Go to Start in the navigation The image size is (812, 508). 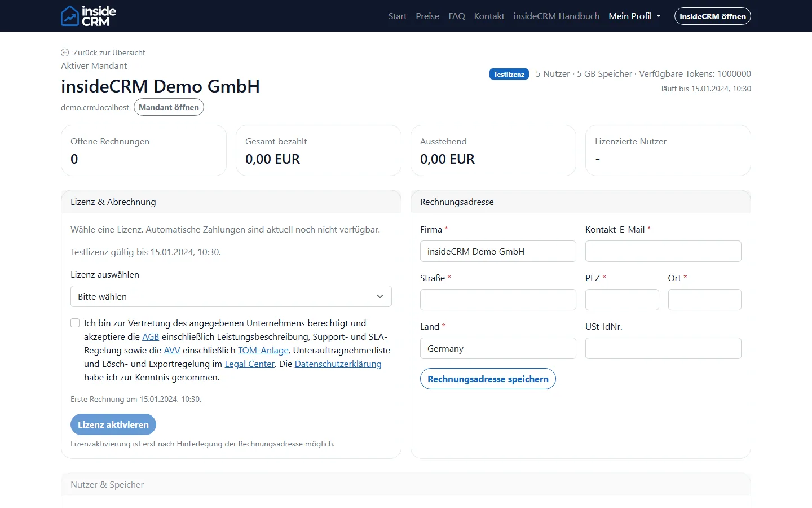point(398,16)
